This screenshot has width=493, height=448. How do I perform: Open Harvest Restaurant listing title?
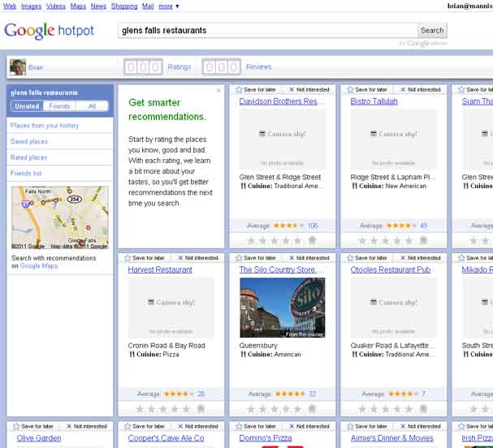160,269
